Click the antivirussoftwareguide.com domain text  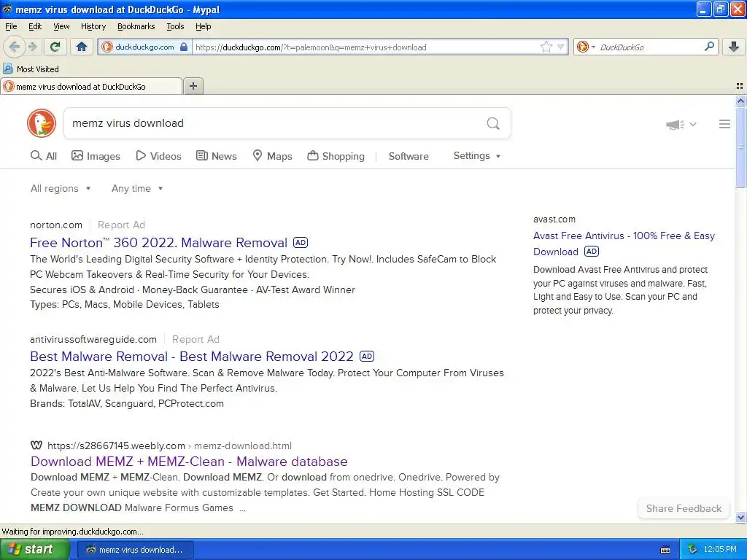point(93,340)
